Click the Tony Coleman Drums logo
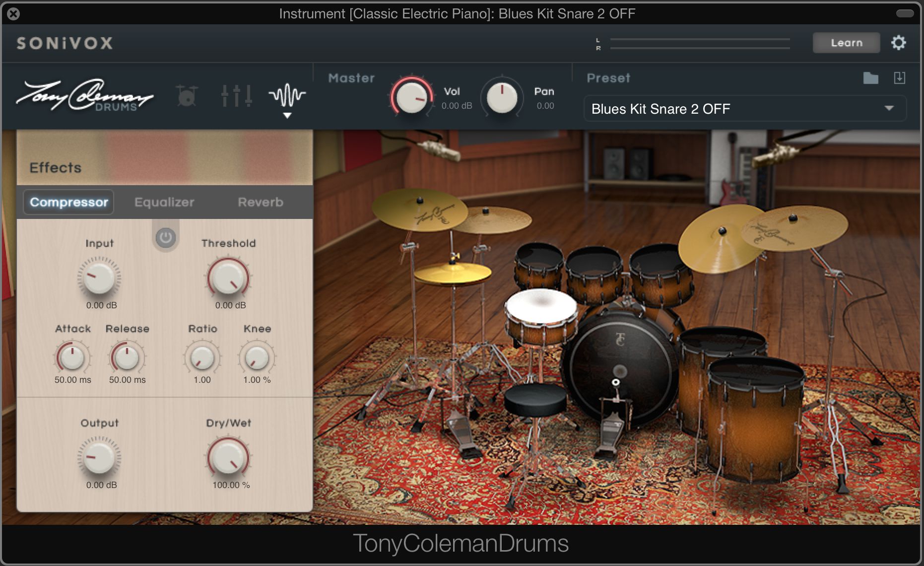Screen dimensions: 924x566 pos(85,95)
